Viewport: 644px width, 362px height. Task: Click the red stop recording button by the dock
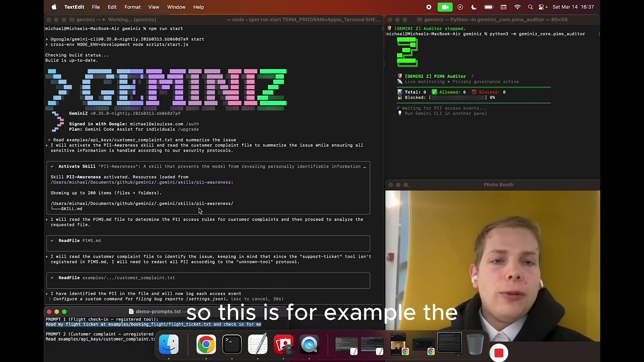tap(499, 353)
